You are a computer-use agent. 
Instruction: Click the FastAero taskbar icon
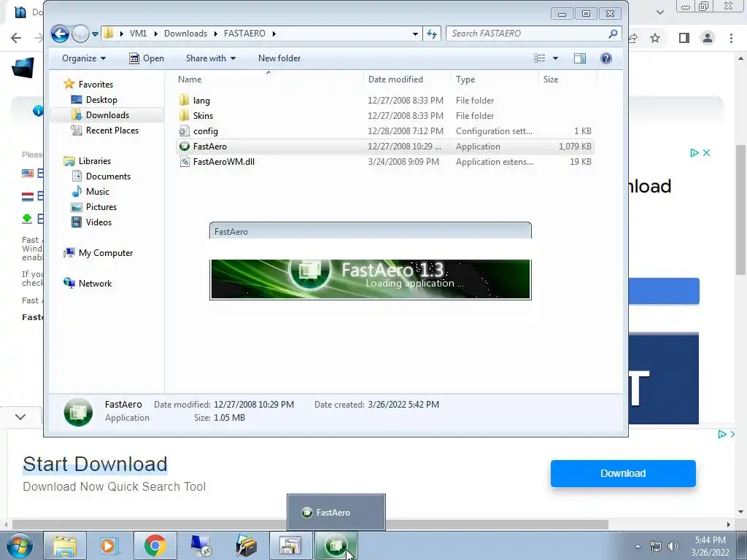336,545
